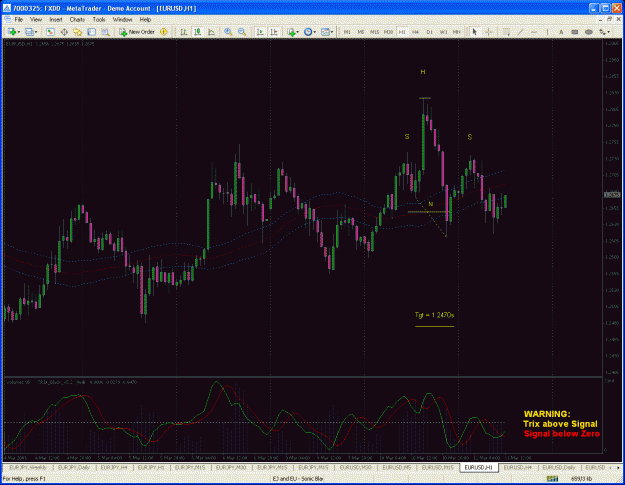The image size is (625, 485).
Task: Click the Zoom In magnifier icon
Action: coord(228,32)
